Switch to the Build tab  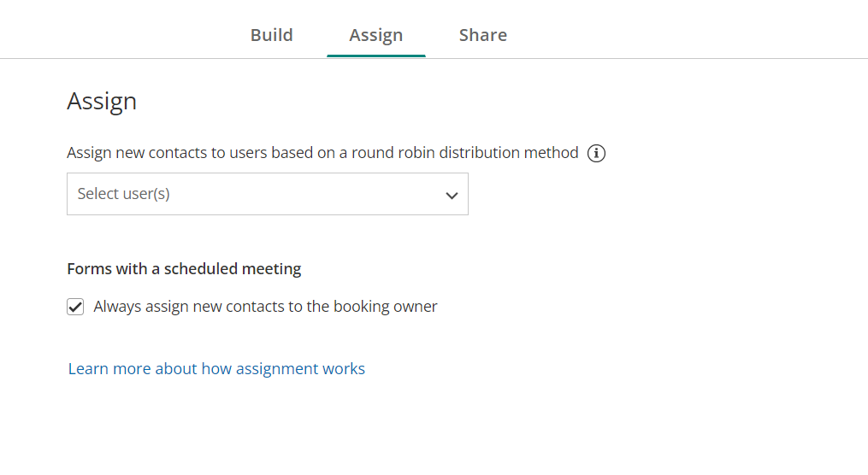pos(272,35)
